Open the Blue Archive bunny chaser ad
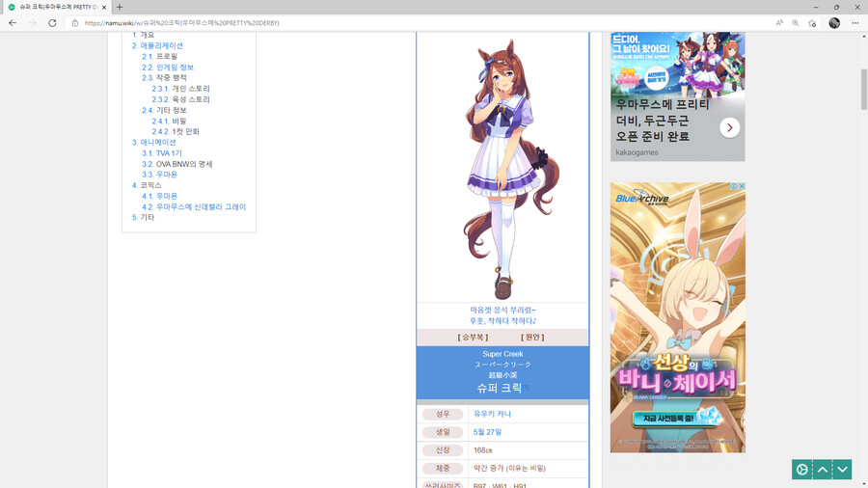Screen dimensions: 868x488 click(678, 317)
